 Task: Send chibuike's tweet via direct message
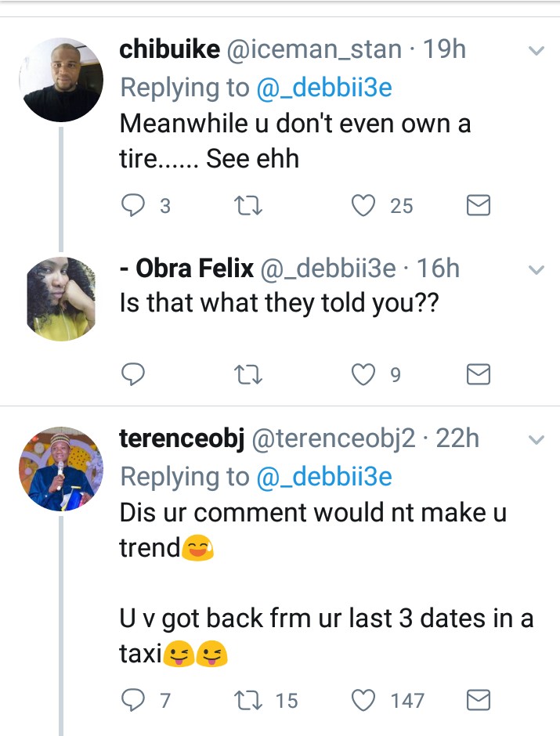click(478, 206)
